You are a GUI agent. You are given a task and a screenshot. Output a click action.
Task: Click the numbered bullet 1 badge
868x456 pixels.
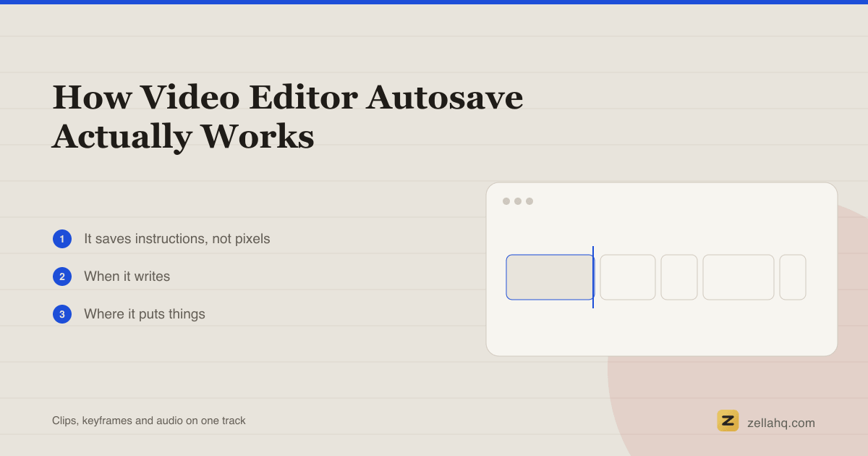(62, 239)
